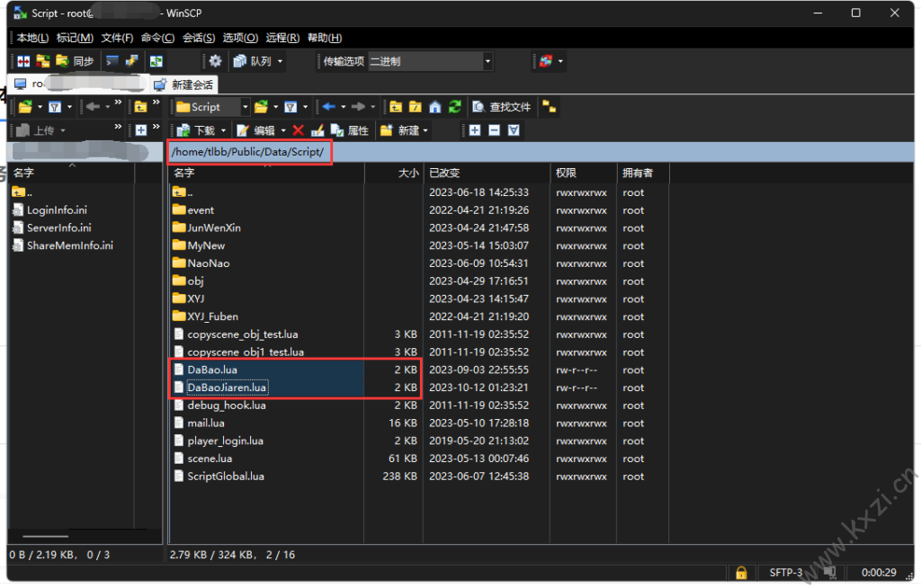Open in PuTTY lightning icon
The image size is (921, 588).
tap(131, 61)
